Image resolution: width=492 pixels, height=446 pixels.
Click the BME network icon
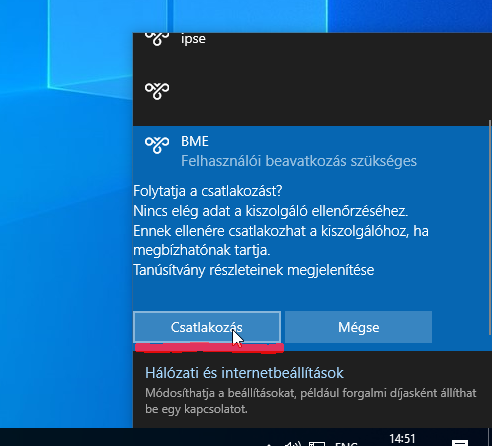(157, 145)
